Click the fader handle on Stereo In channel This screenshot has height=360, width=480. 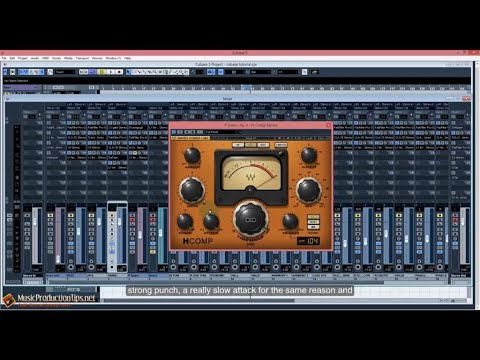click(35, 221)
